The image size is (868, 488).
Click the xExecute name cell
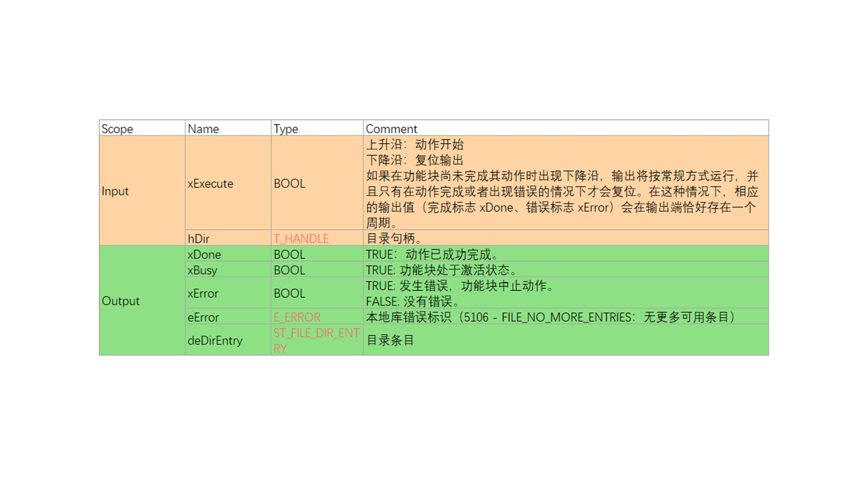pyautogui.click(x=211, y=183)
